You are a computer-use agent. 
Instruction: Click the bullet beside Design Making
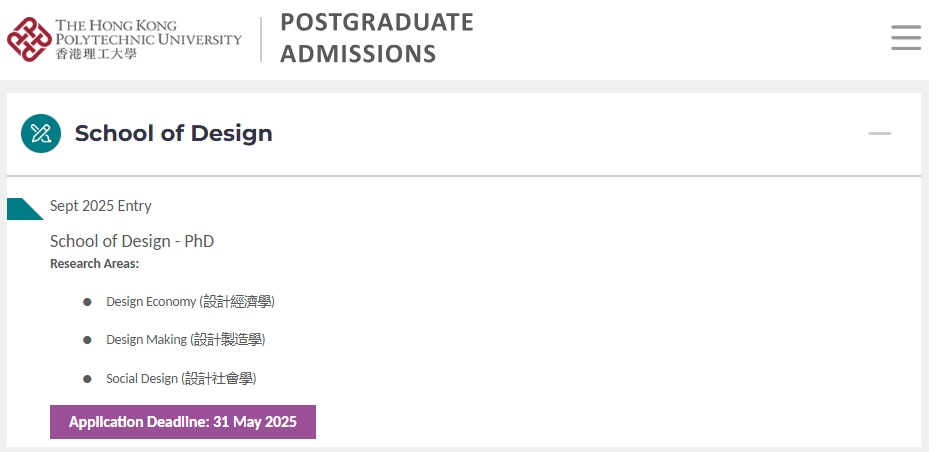(x=87, y=340)
